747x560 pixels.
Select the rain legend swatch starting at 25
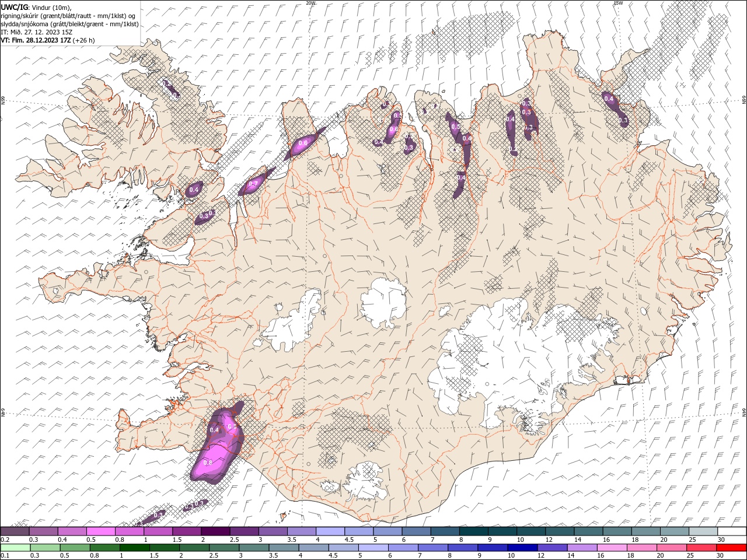point(700,548)
